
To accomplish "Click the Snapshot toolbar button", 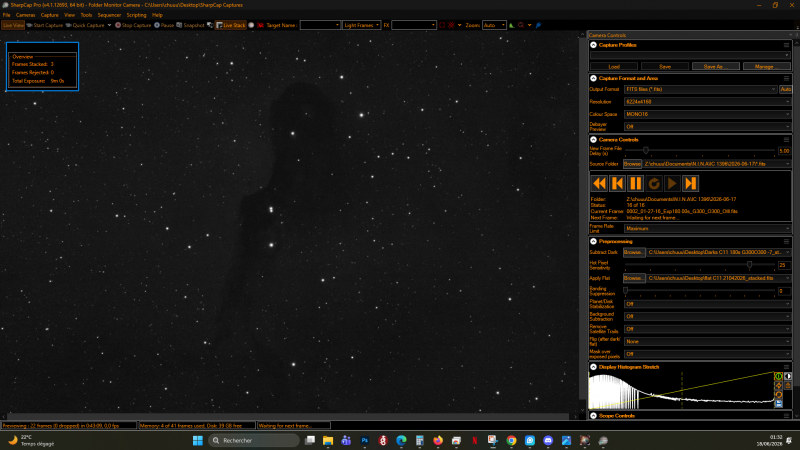I will pyautogui.click(x=190, y=25).
